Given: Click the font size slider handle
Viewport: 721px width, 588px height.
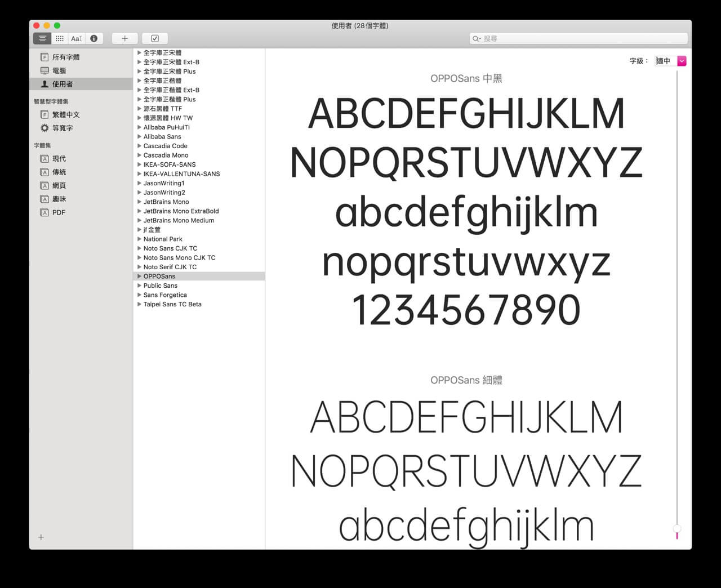Looking at the screenshot, I should point(677,529).
